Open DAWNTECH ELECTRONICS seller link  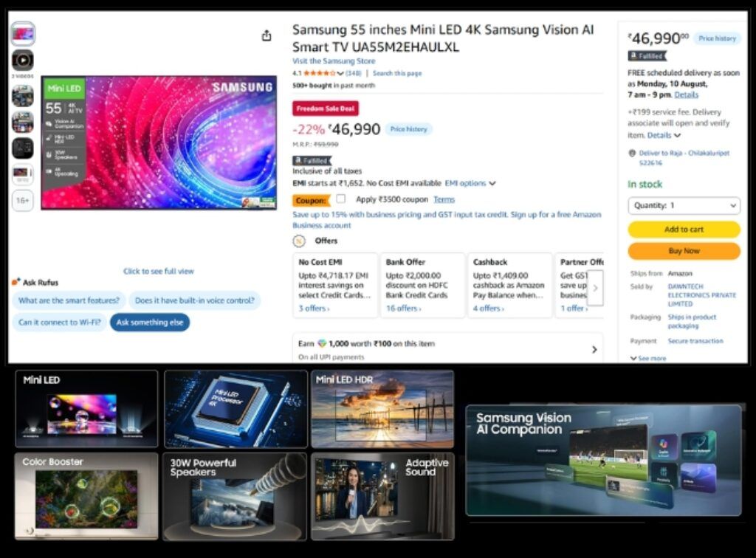tap(701, 295)
